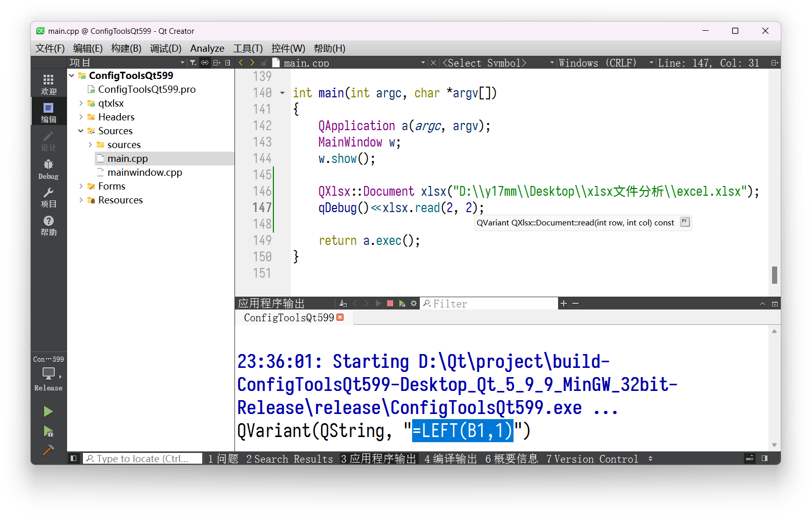Open the 工具(T) menu

click(248, 48)
